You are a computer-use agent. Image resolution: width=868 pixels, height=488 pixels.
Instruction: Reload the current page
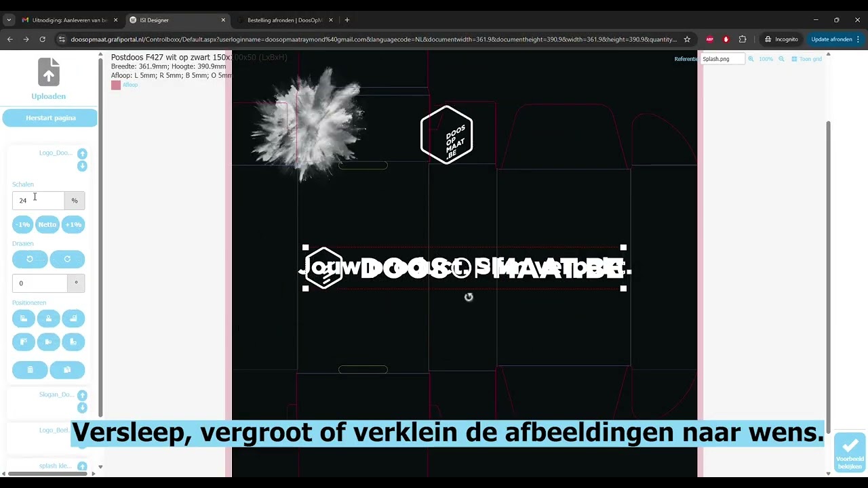pos(43,39)
